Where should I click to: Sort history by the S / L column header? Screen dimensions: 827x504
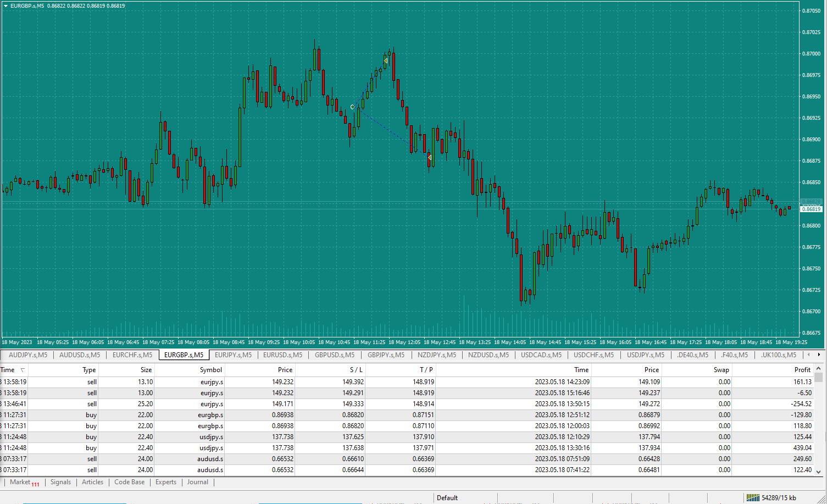330,370
